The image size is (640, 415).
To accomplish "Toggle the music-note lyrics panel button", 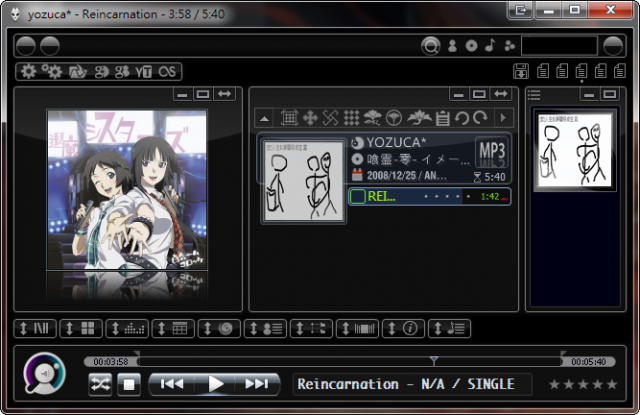I will click(449, 328).
